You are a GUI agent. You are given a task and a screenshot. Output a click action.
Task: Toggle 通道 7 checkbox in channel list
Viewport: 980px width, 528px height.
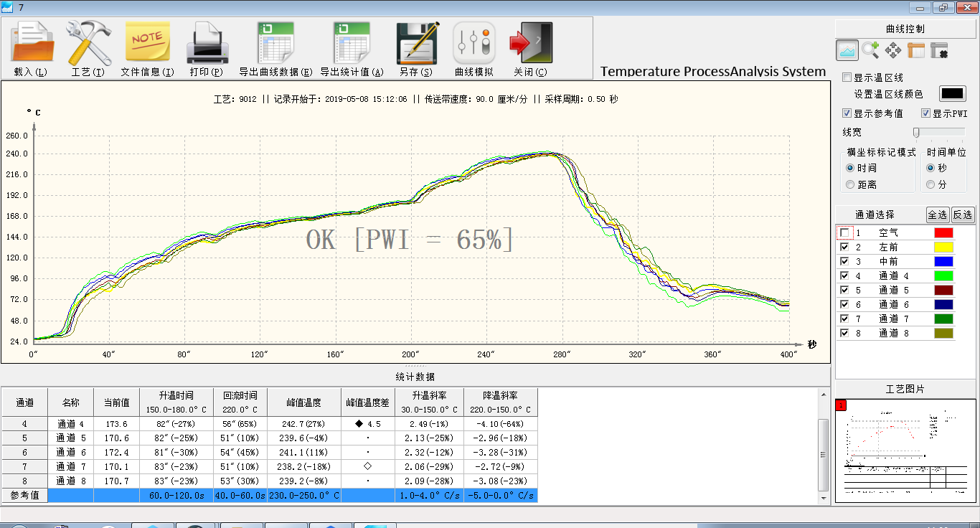pos(844,319)
